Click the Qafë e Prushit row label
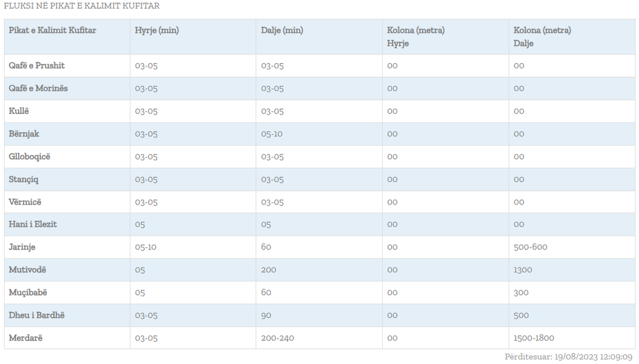This screenshot has width=639, height=364. 37,66
